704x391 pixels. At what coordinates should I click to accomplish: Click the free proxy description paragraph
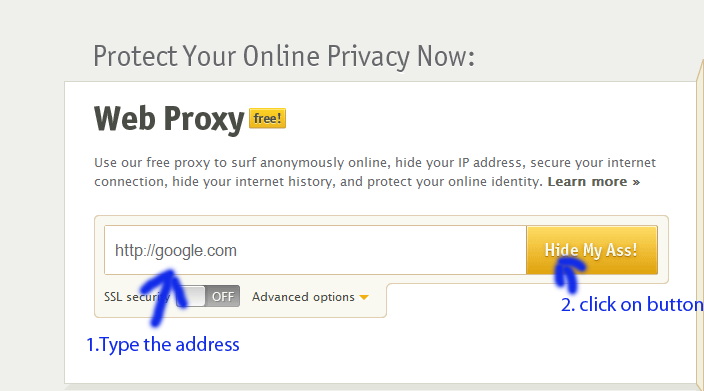pyautogui.click(x=375, y=172)
